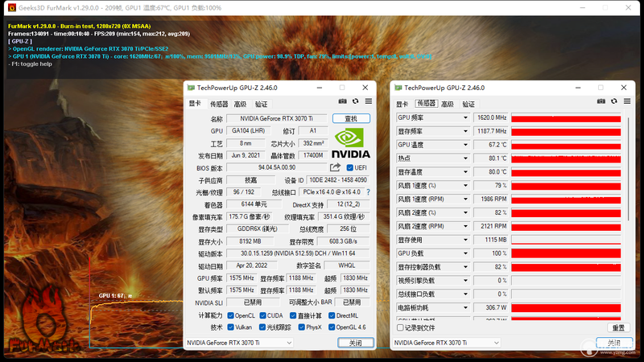Expand the GPU 负载 sensor dropdown
This screenshot has height=362, width=644.
click(465, 253)
